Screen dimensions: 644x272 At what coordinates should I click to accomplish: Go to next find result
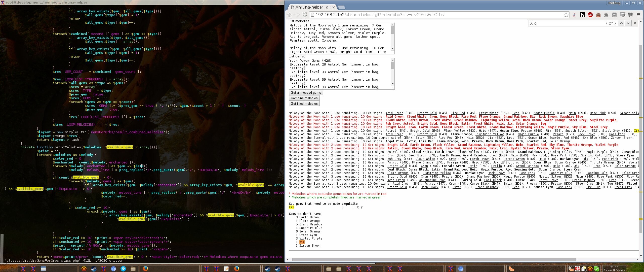click(628, 23)
